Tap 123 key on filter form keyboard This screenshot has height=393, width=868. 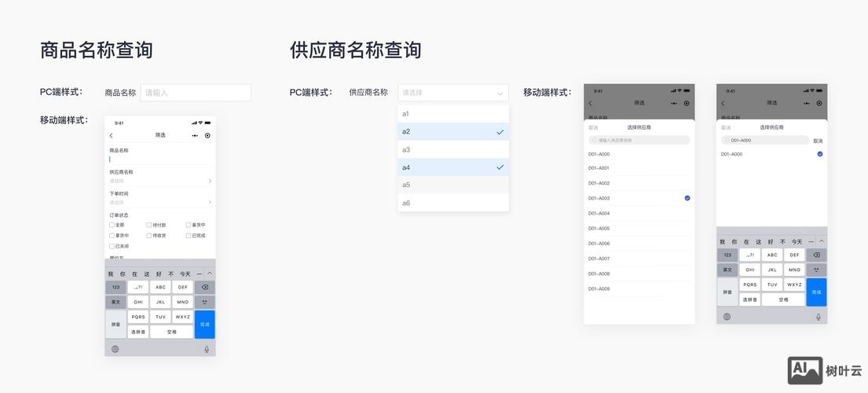pos(115,287)
